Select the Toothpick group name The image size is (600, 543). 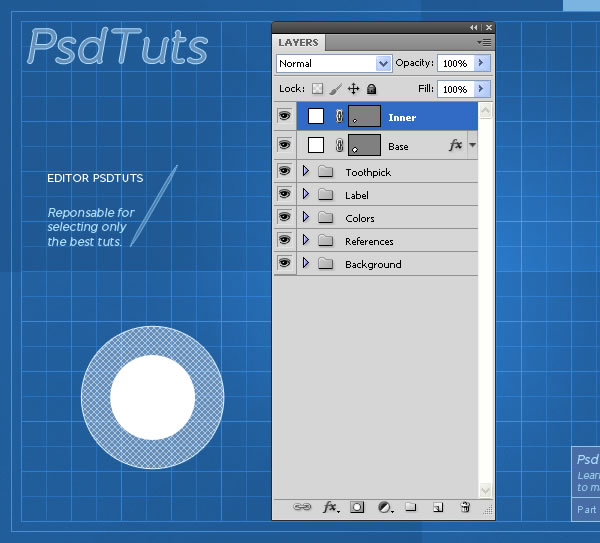tap(368, 173)
